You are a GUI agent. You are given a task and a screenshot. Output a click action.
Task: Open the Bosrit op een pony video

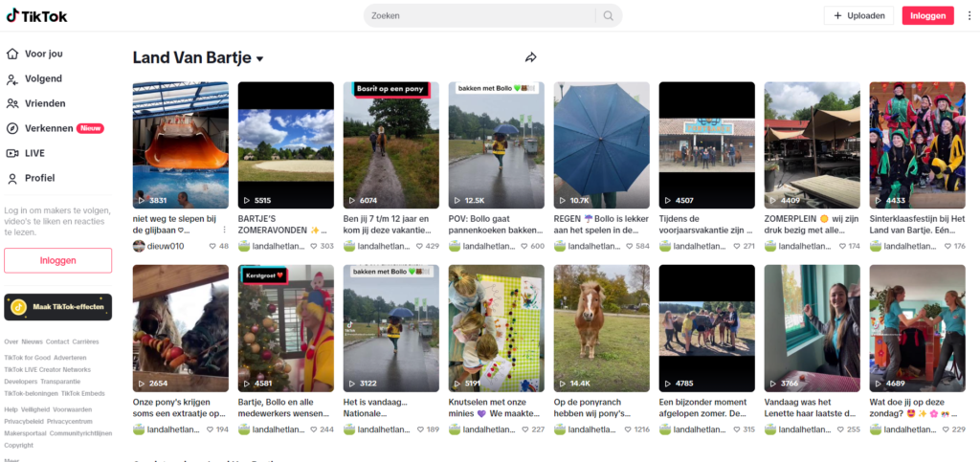click(391, 144)
